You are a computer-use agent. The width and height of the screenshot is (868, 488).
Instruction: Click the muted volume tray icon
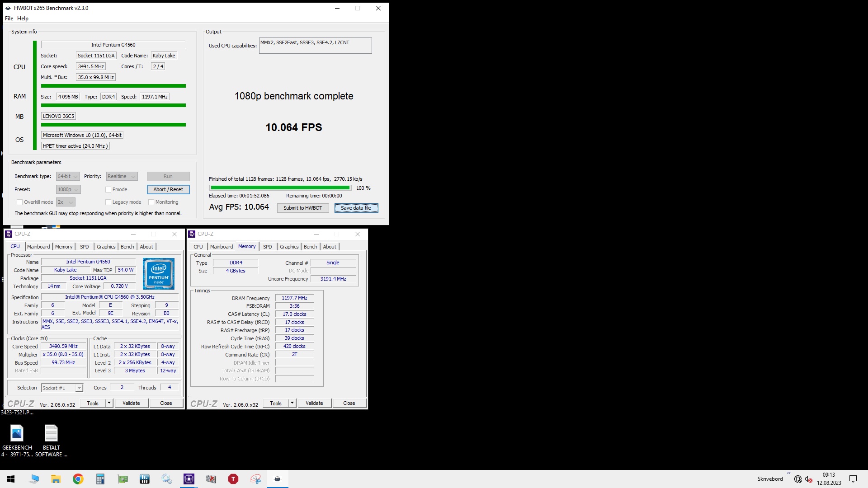808,479
